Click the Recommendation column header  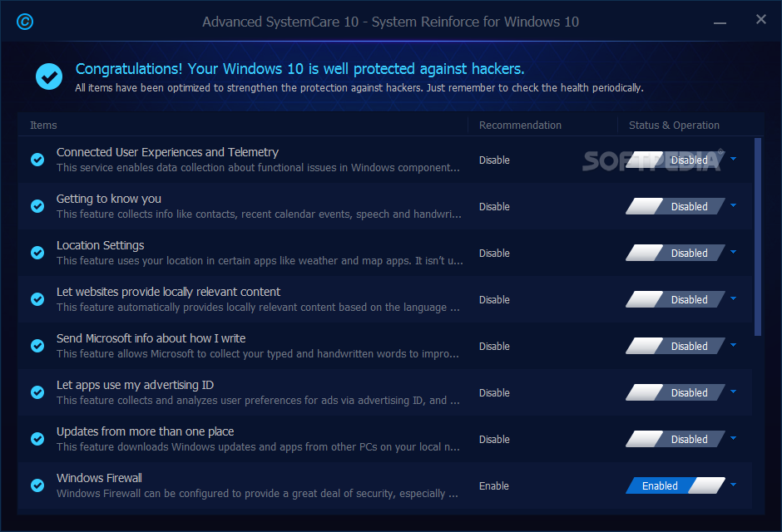pyautogui.click(x=520, y=125)
